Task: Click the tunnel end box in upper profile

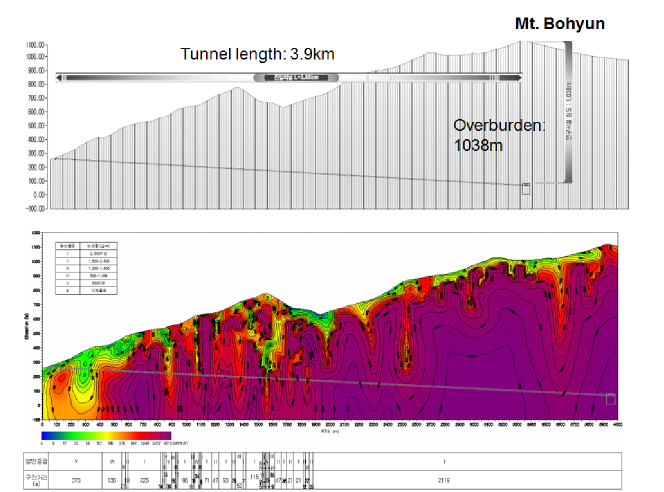Action: point(526,189)
